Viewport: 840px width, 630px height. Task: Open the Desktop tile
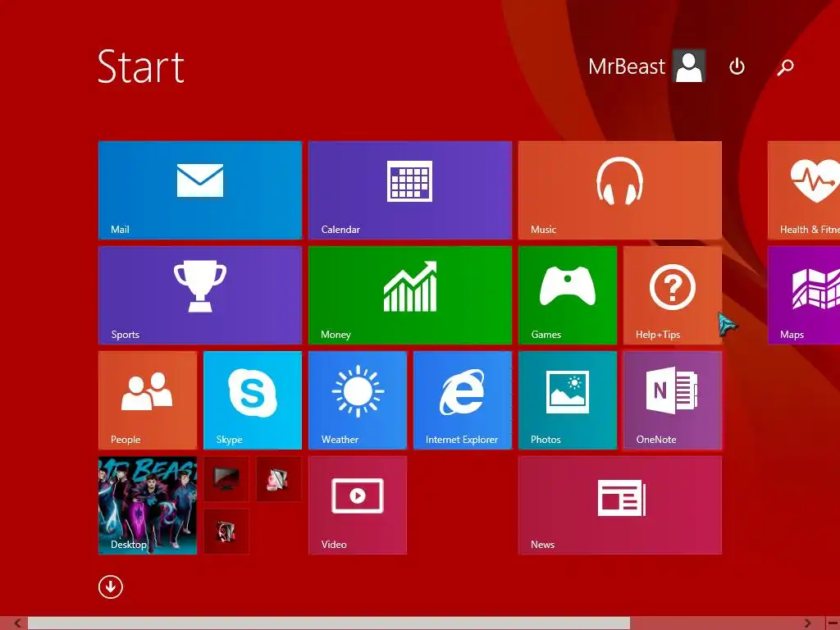[148, 505]
